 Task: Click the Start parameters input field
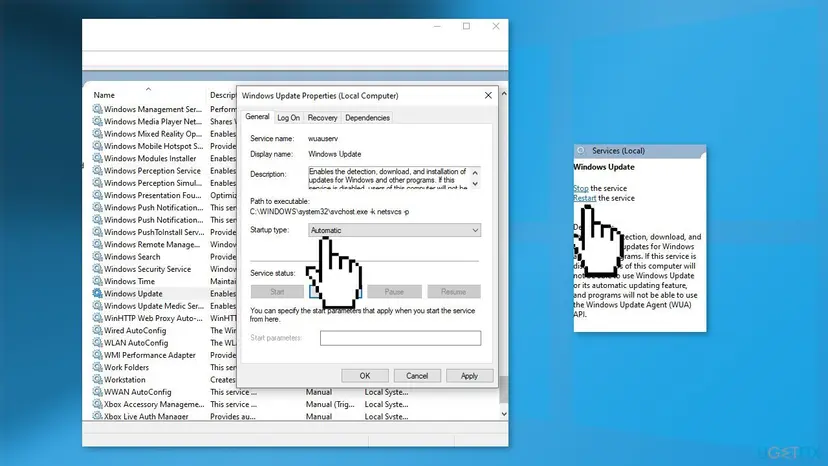[400, 338]
